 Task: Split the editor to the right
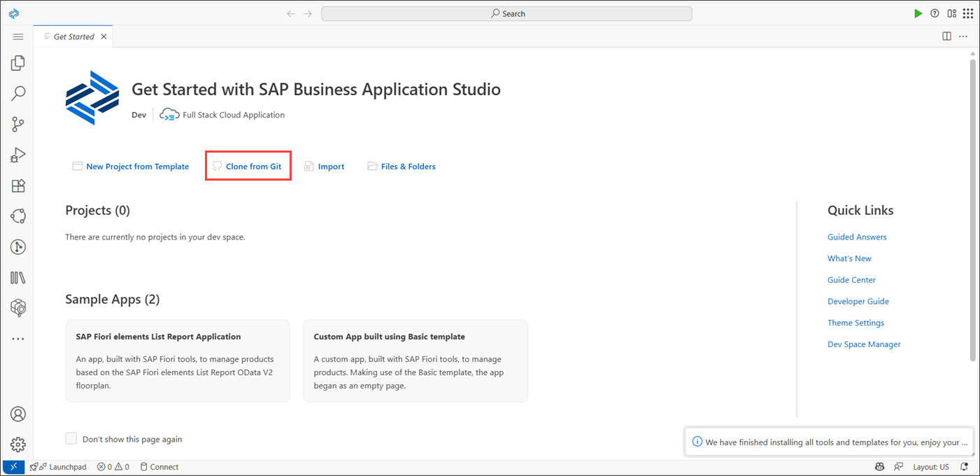coord(946,36)
